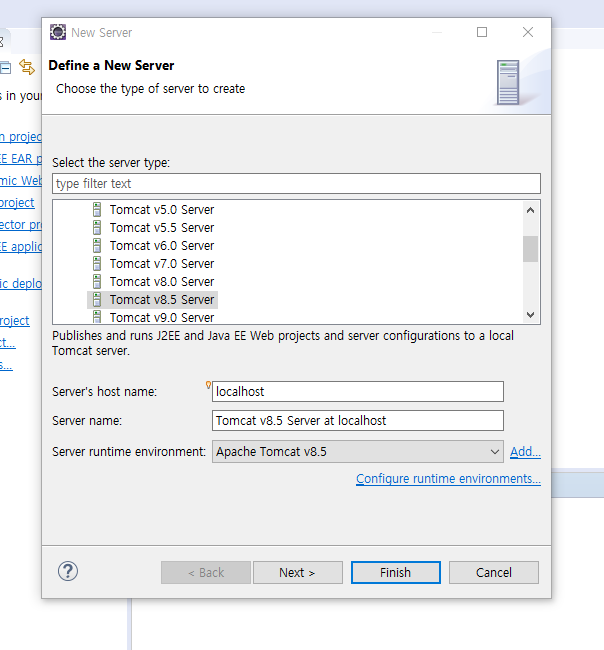This screenshot has height=650, width=604.
Task: Open dialog help question mark icon
Action: pyautogui.click(x=68, y=571)
